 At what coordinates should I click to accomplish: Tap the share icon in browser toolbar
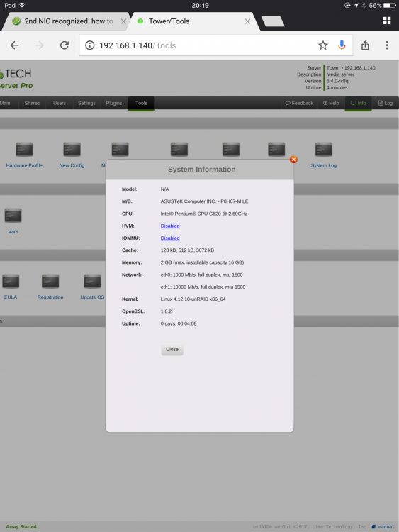tap(365, 45)
